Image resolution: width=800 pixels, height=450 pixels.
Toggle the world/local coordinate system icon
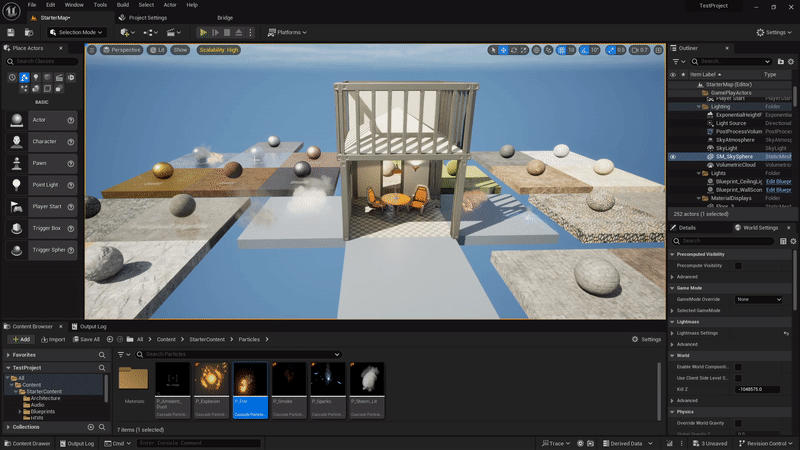pyautogui.click(x=536, y=50)
